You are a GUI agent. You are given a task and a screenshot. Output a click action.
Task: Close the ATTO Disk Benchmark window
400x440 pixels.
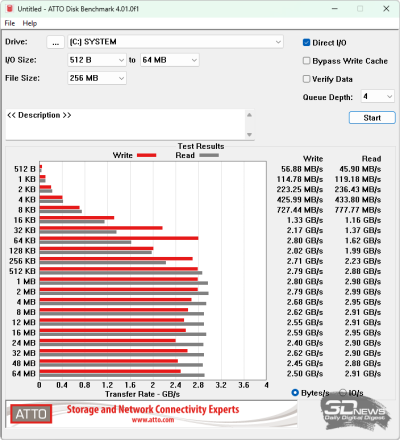tap(386, 9)
